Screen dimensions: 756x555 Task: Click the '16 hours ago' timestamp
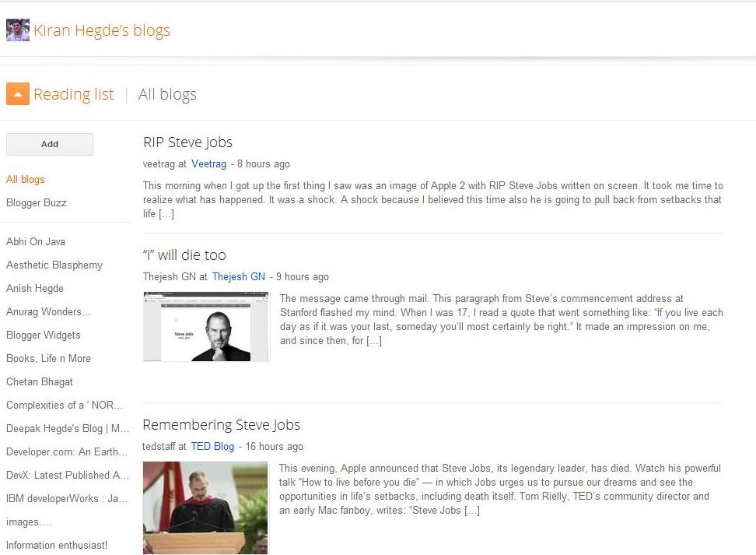pos(275,447)
